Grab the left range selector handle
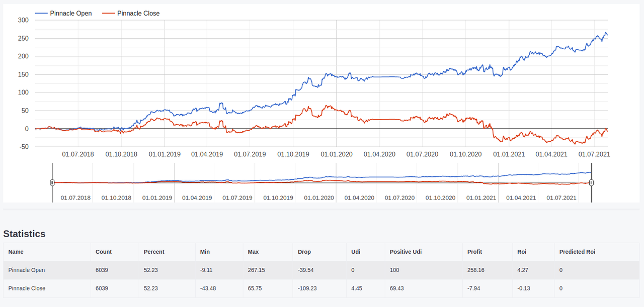The width and height of the screenshot is (644, 307). point(52,183)
